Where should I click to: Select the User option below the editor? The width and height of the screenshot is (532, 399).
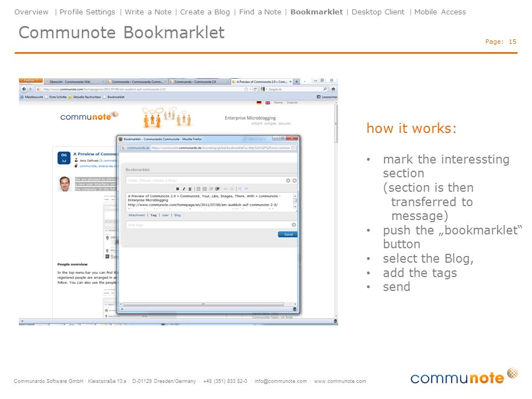point(165,215)
